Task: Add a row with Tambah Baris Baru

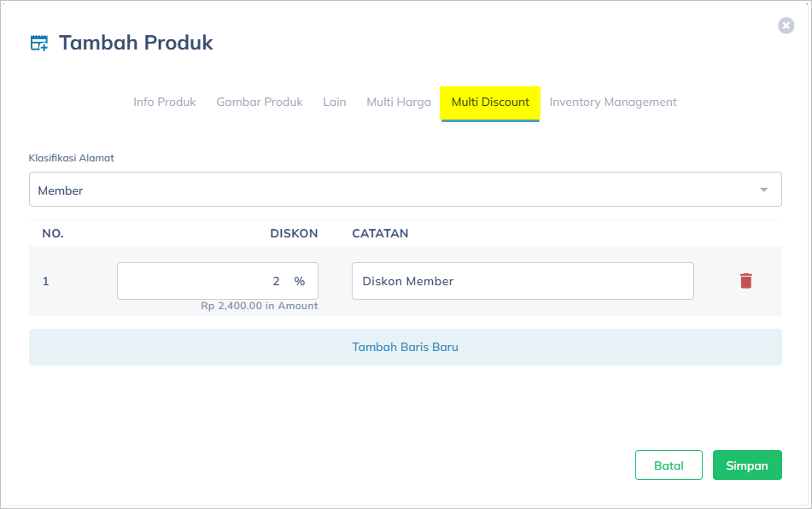Action: (405, 348)
